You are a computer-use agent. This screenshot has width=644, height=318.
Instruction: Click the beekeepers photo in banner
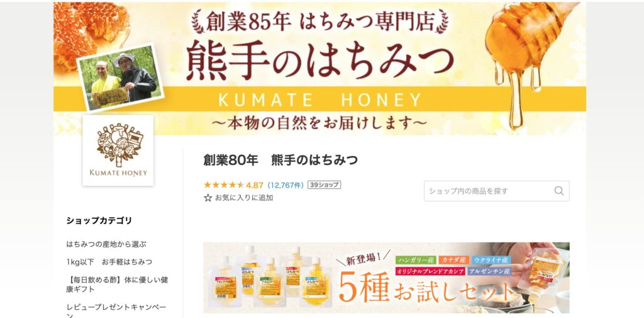pos(120,77)
